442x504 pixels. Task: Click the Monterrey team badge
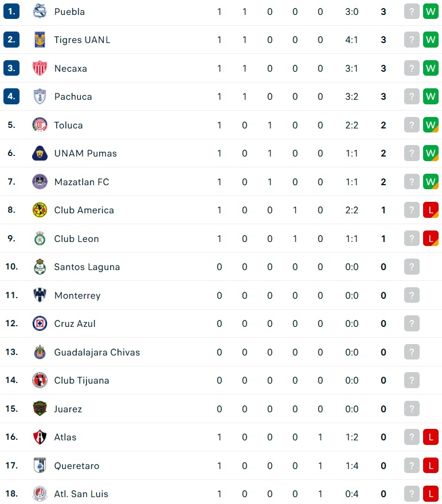click(x=40, y=295)
